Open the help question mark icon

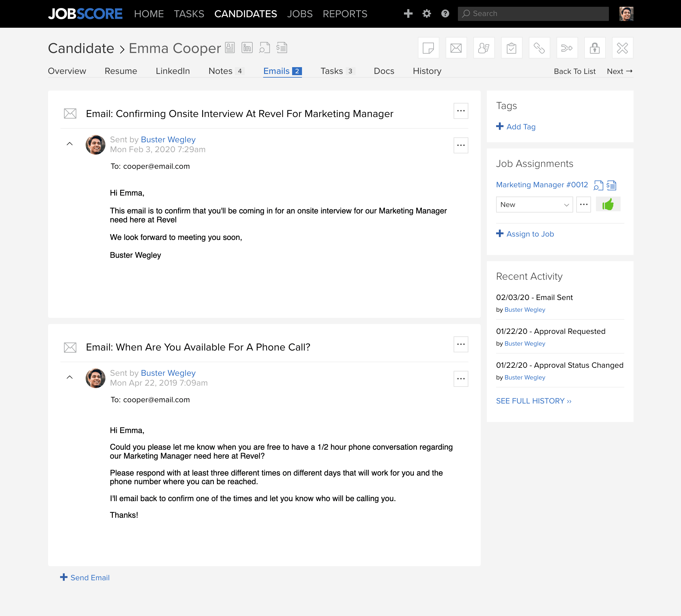click(x=445, y=14)
